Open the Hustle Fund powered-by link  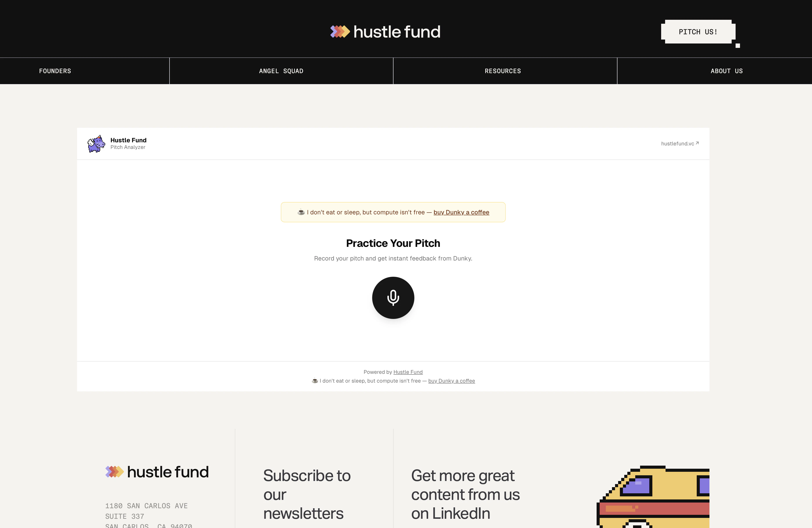(x=408, y=372)
